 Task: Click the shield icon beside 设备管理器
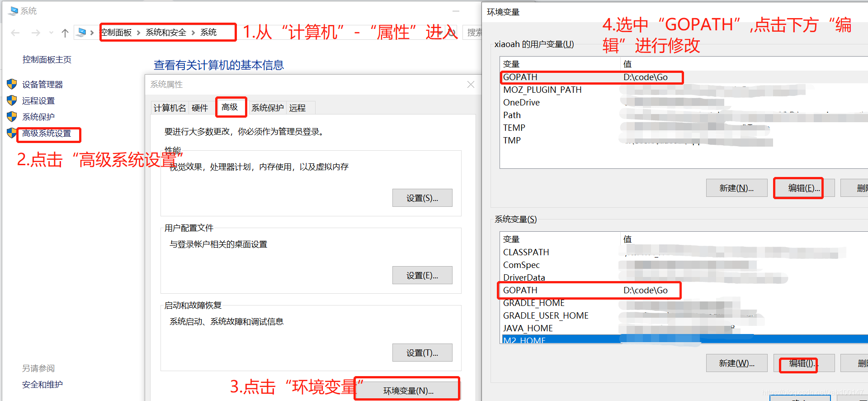pos(12,84)
